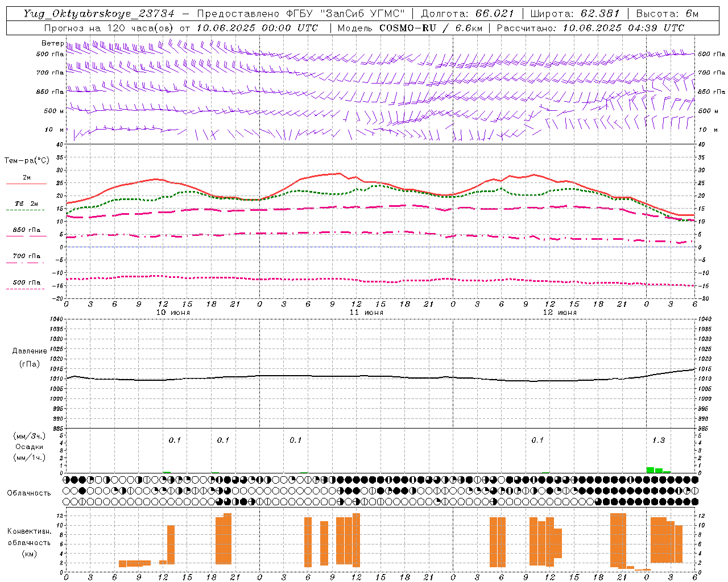Click the "10 июня" date label
The image size is (728, 582).
coord(173,313)
